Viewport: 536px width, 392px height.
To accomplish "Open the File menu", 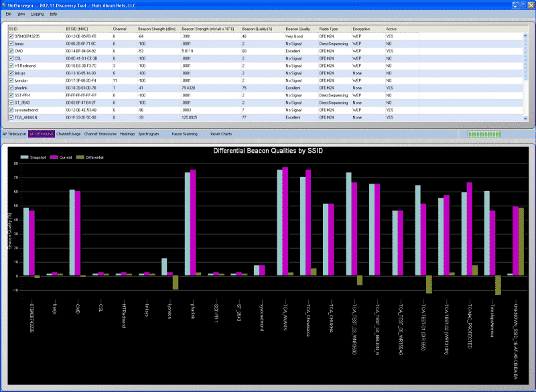I will [x=9, y=14].
